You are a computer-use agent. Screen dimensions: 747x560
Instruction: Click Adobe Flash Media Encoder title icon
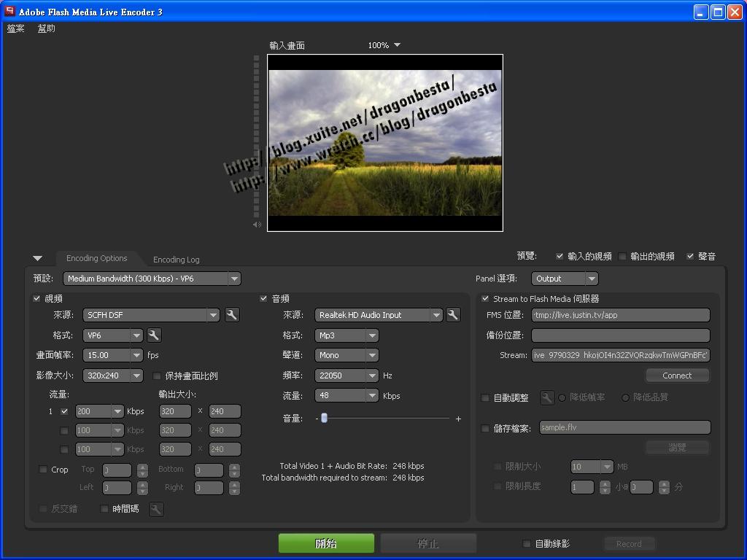click(10, 12)
